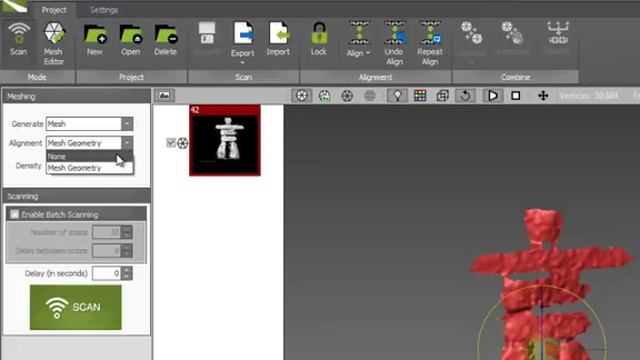Adjust the Delay in seconds spinner
This screenshot has height=360, width=640.
click(x=127, y=273)
